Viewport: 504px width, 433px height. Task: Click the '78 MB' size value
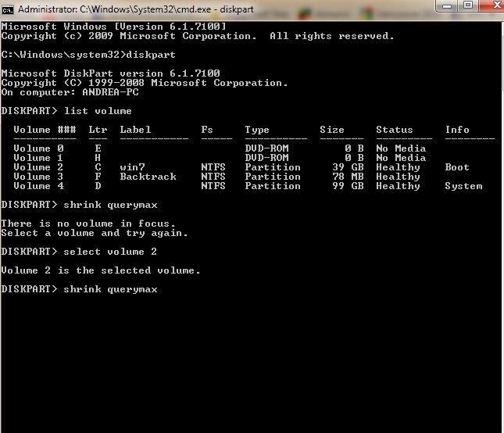tap(348, 177)
